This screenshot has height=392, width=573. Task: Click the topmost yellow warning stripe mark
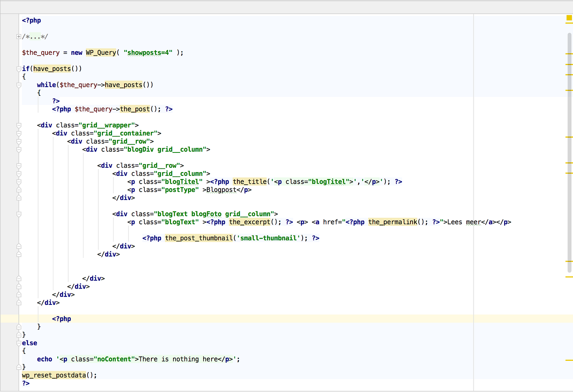pos(569,54)
